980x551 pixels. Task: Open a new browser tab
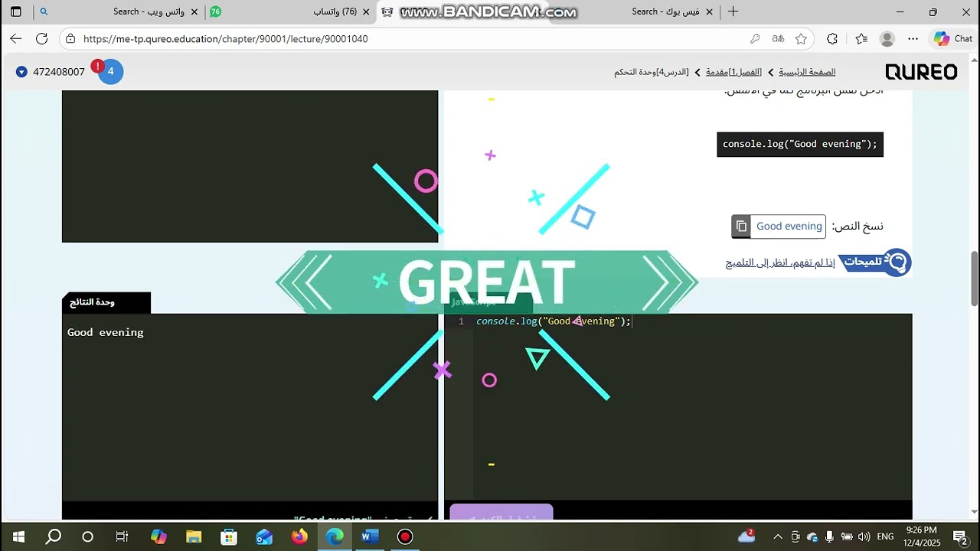[x=733, y=11]
